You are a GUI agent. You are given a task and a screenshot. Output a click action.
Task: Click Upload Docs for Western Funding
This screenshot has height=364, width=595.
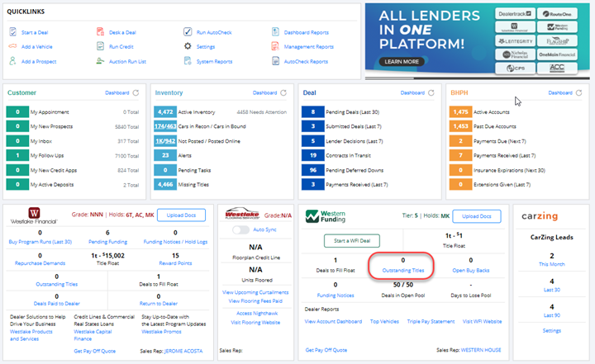click(477, 216)
